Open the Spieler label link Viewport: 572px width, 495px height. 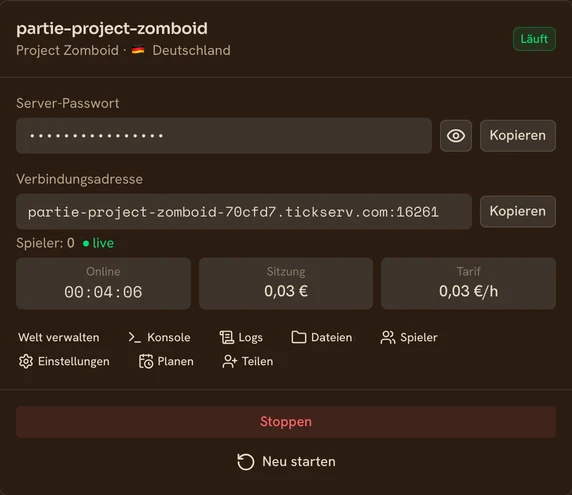click(x=419, y=337)
